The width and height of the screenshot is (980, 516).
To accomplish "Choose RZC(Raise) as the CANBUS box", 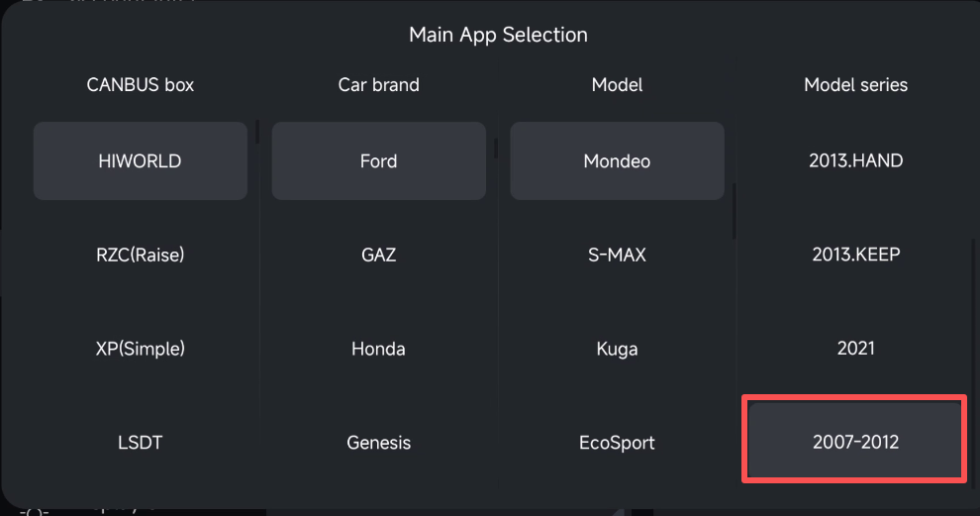I will pos(141,255).
